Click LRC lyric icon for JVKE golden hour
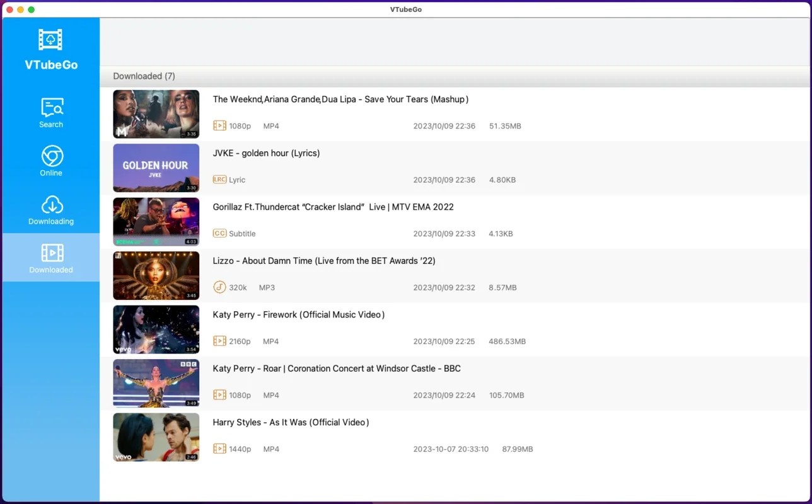The width and height of the screenshot is (812, 504). coord(219,180)
